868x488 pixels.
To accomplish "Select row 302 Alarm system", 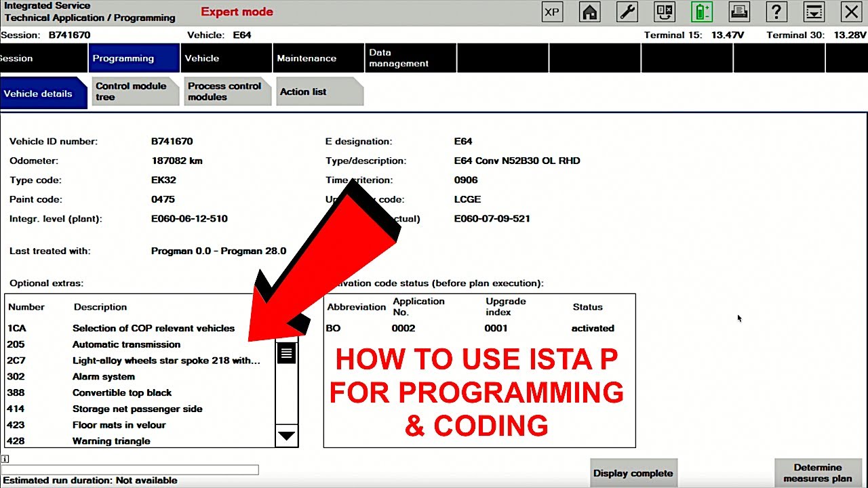I will pos(140,377).
